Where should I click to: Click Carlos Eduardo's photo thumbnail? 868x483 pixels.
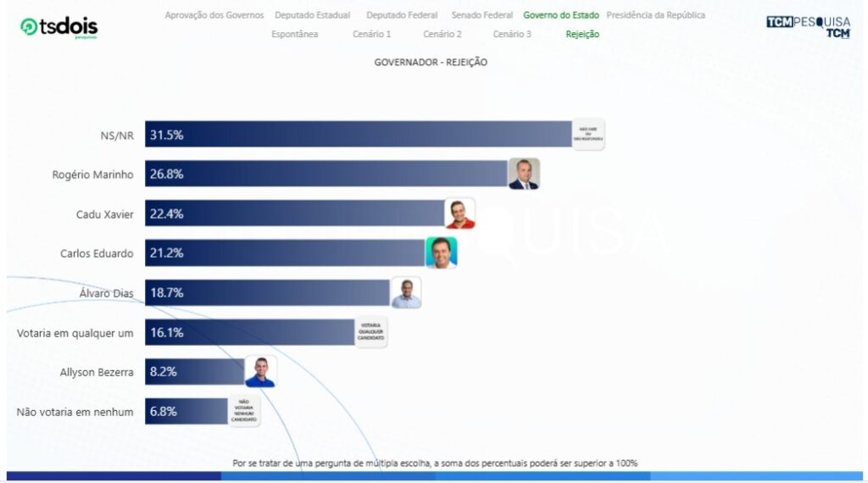point(441,253)
